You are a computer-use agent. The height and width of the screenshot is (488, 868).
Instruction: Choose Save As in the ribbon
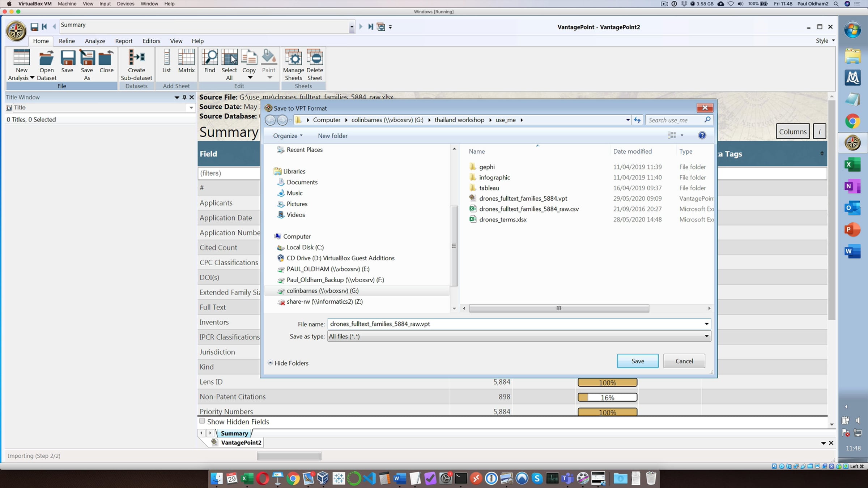tap(87, 65)
